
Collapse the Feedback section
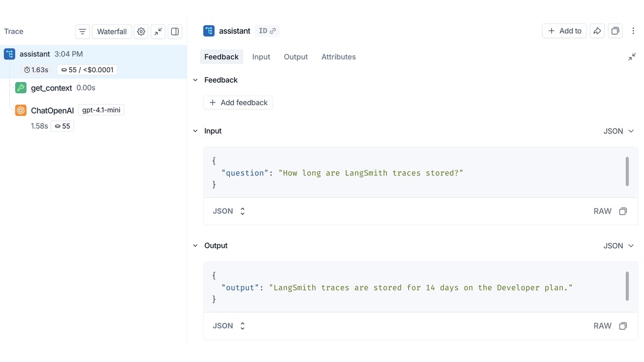(195, 80)
